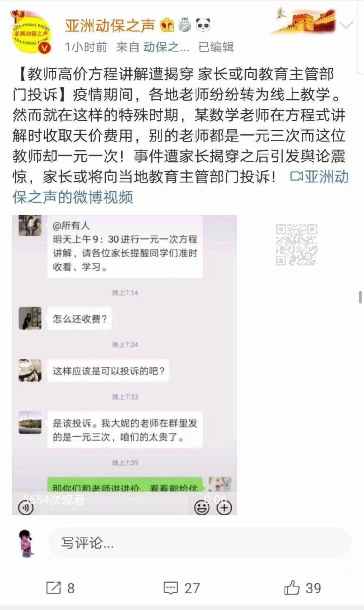
Task: Open comments icon showing 27
Action: pos(182,588)
